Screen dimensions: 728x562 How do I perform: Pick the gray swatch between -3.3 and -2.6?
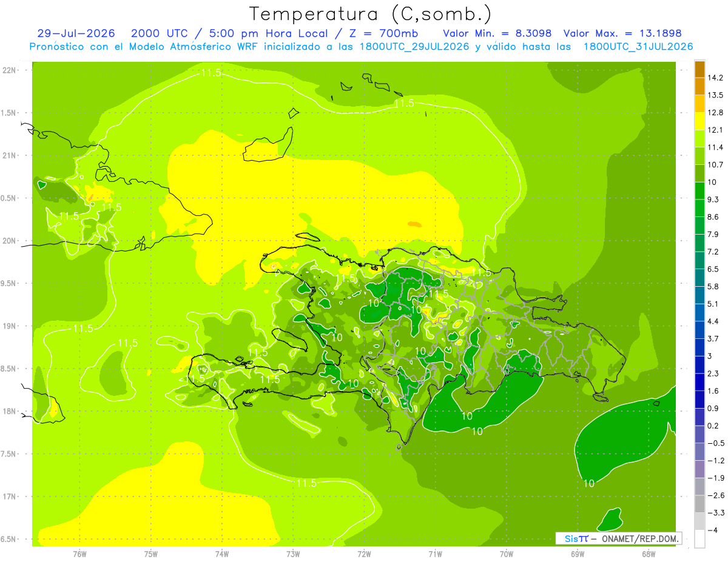[699, 504]
